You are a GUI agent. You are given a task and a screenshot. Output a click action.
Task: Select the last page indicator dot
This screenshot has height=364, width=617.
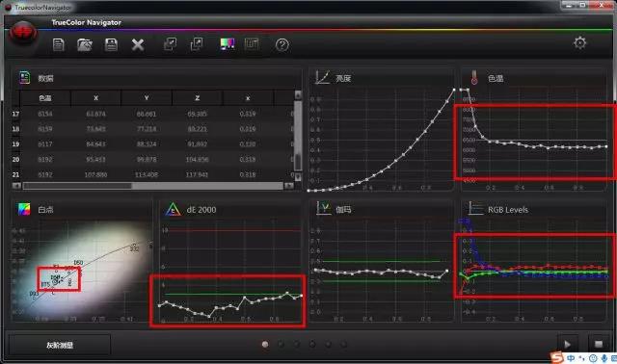[x=343, y=345]
